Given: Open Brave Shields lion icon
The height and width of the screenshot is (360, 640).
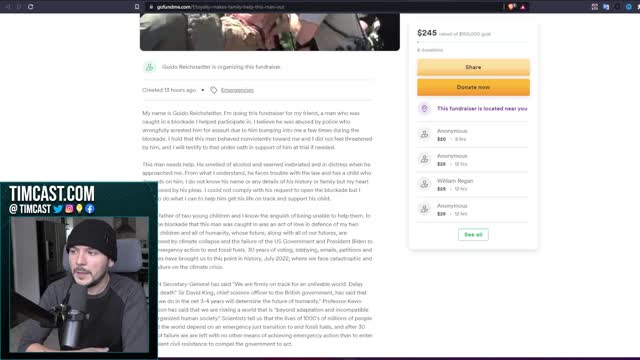Looking at the screenshot, I should coord(511,7).
